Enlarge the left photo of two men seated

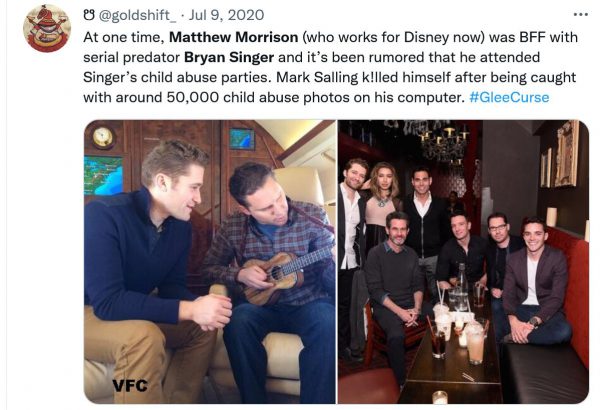click(x=209, y=262)
